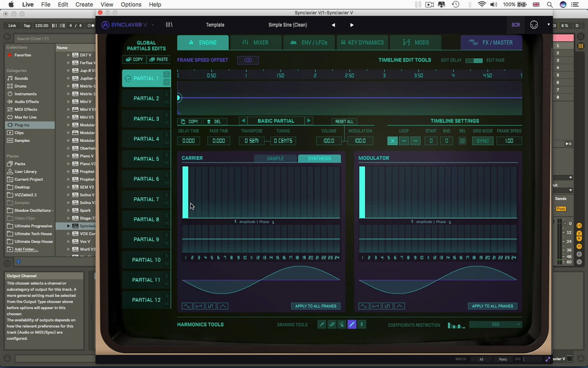This screenshot has width=588, height=368.
Task: Open the dropdown arrow beside the MIDI icon
Action: click(548, 25)
